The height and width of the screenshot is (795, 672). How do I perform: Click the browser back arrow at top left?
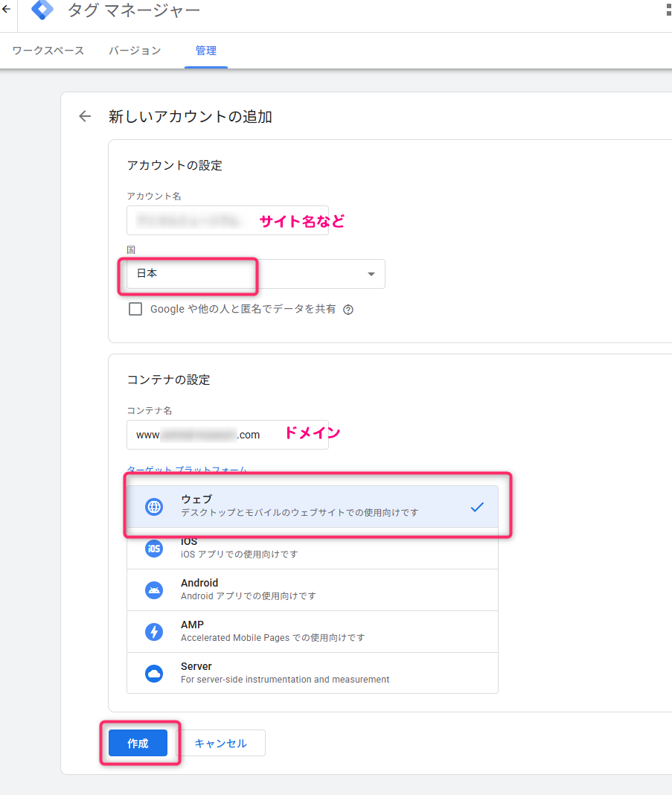[7, 10]
